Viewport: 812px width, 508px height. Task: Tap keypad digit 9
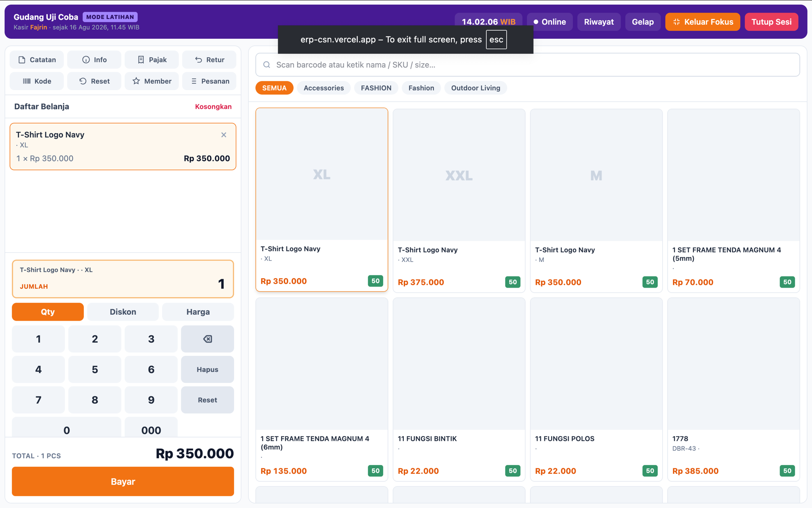[151, 400]
